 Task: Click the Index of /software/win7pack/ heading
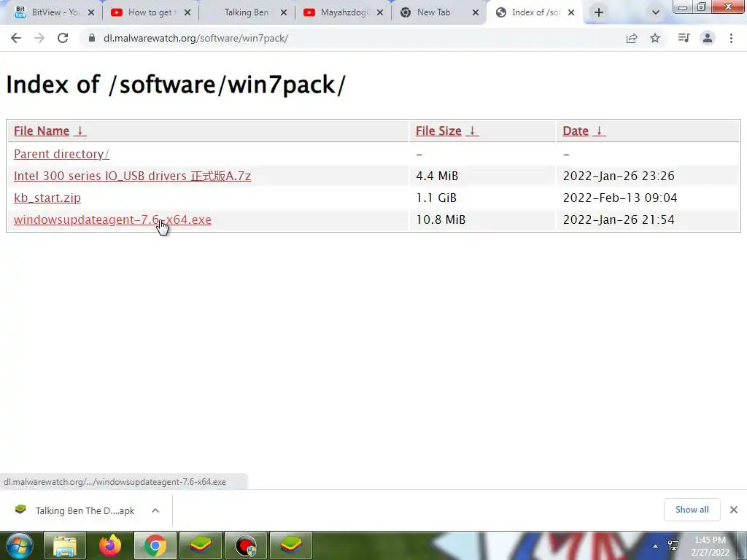(x=176, y=85)
